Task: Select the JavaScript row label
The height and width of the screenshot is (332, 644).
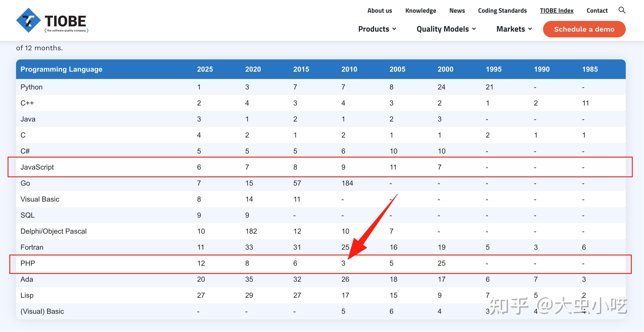Action: coord(37,167)
